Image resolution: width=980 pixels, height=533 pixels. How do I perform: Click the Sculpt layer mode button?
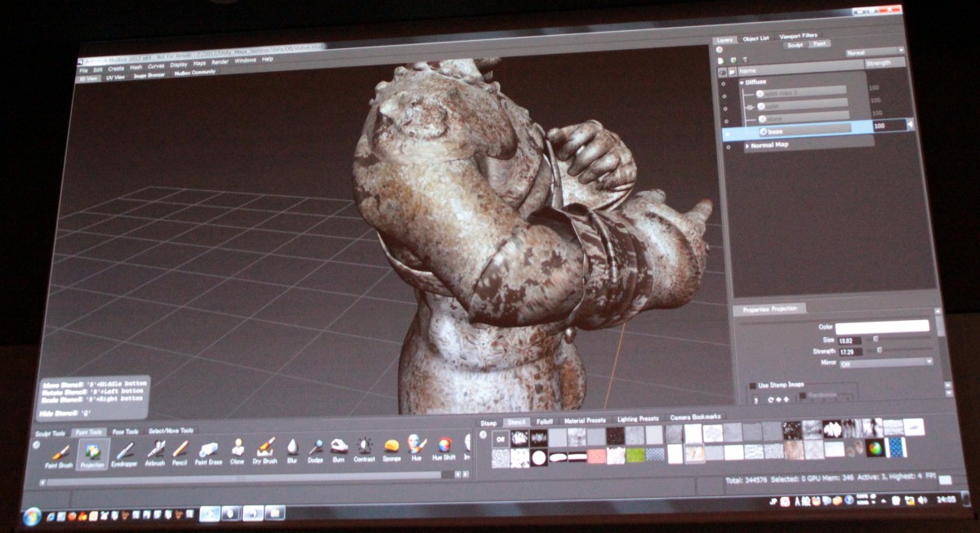pyautogui.click(x=794, y=45)
